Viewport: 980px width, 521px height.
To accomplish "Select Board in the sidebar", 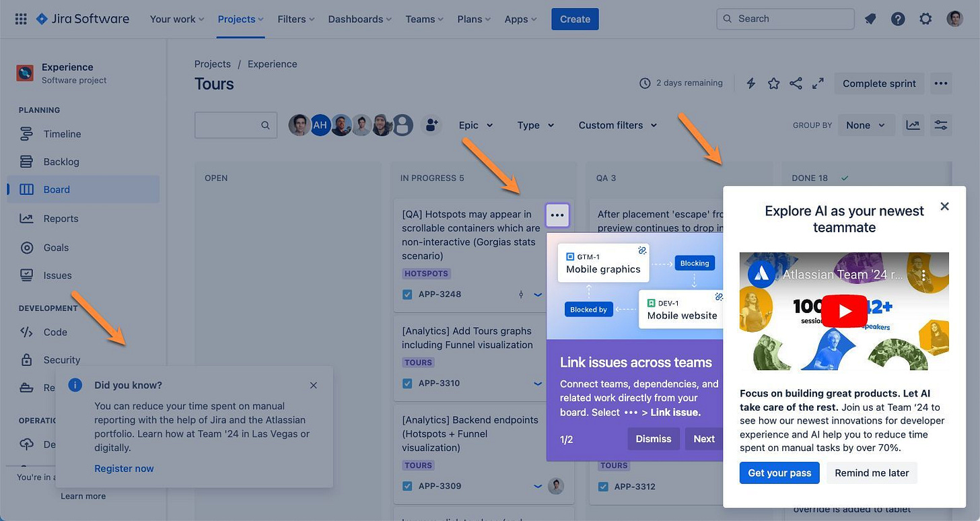I will pos(83,190).
